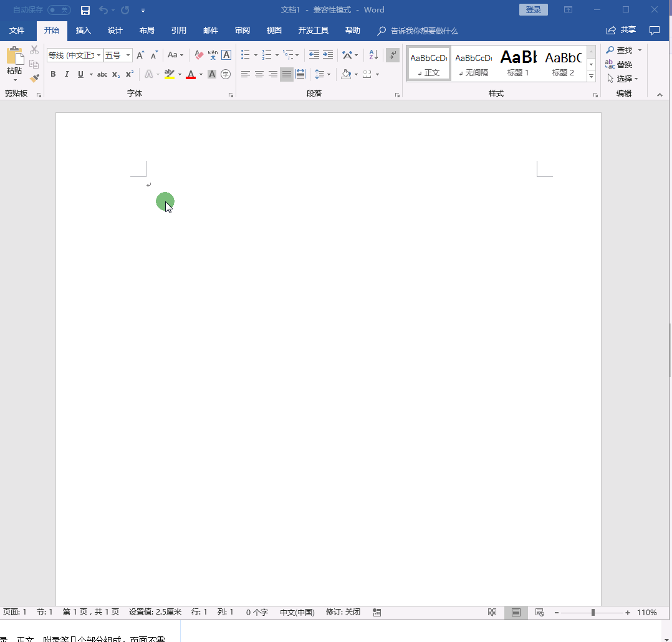Apply strikethrough formatting with the abc icon
Screen dimensions: 672x642
point(102,74)
